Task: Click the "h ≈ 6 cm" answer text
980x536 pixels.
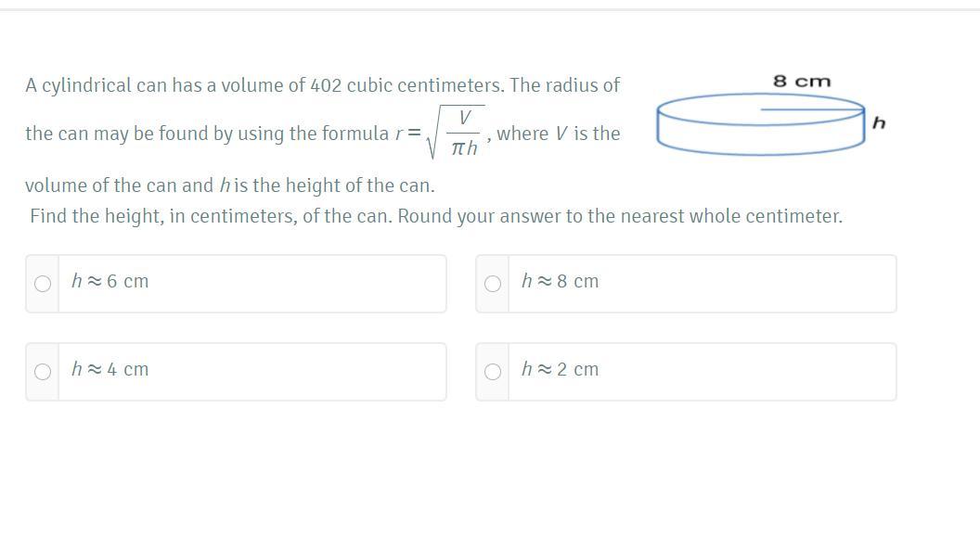Action: coord(110,281)
